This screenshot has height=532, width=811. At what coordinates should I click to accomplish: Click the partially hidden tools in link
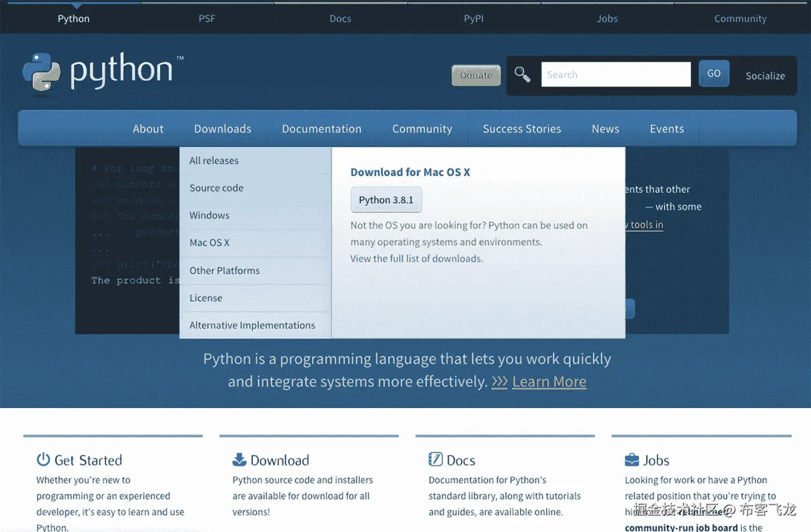pyautogui.click(x=645, y=225)
